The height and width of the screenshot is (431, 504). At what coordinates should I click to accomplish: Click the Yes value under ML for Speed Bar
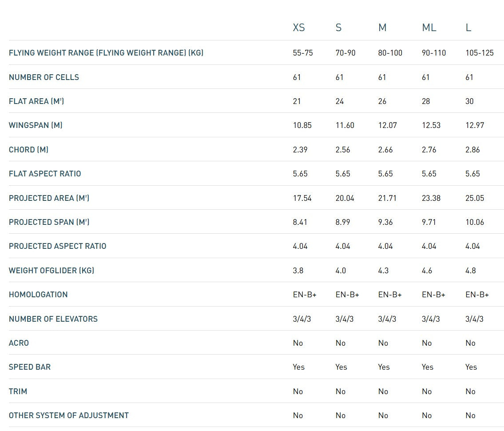pos(428,367)
